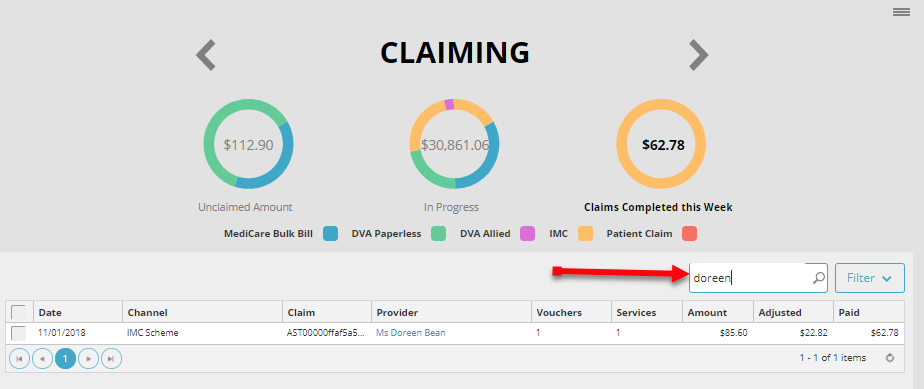Jump to first page of results
Viewport: 924px width, 389px height.
[x=19, y=358]
